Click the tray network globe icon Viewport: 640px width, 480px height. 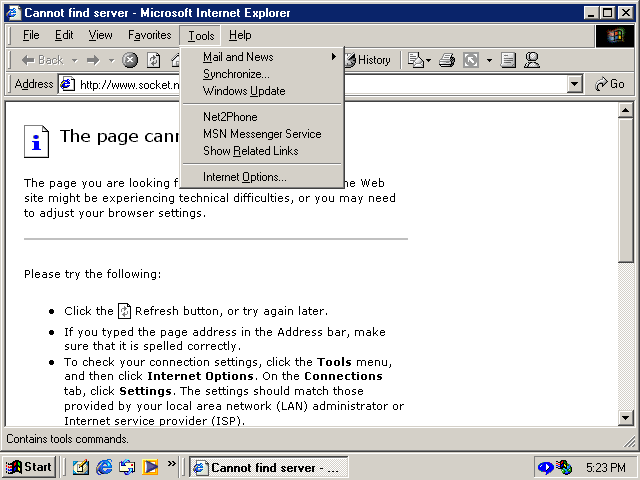[564, 467]
